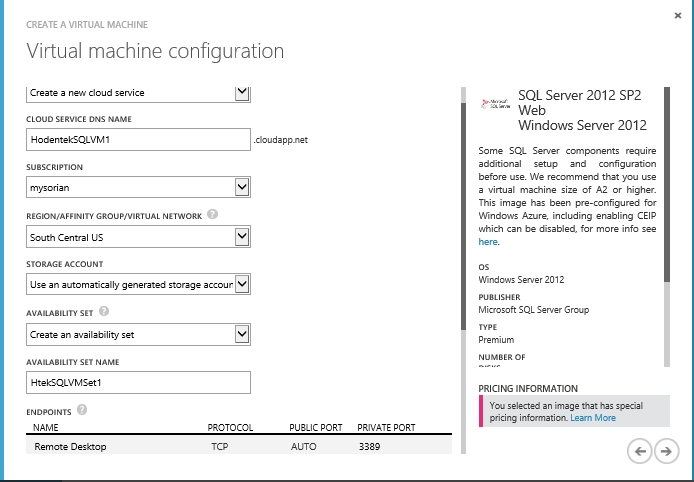
Task: Open the Subscription dropdown showing mysorian
Action: coord(139,187)
